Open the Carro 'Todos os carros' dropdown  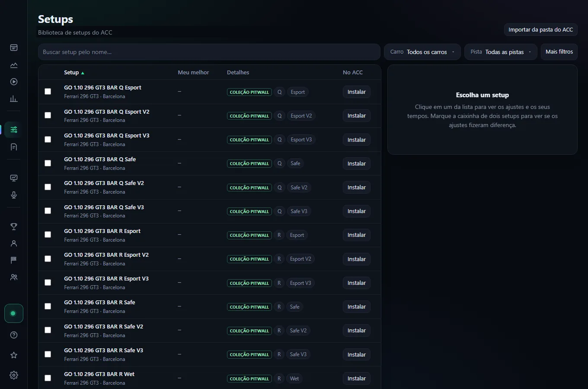click(x=422, y=52)
